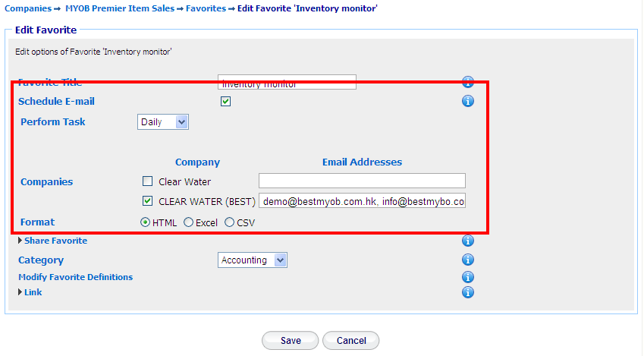Screen dimensions: 644x356
Task: Click info icon for Category row
Action: tap(467, 260)
